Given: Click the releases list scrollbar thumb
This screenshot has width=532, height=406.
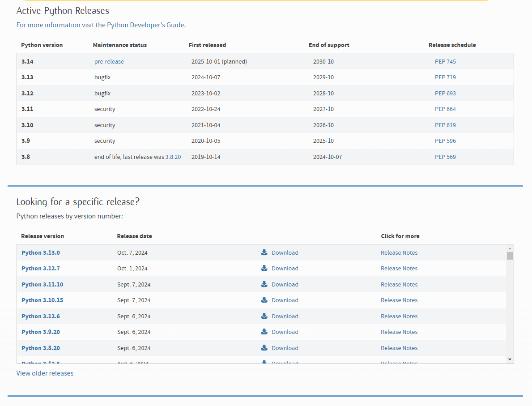Looking at the screenshot, I should [510, 256].
